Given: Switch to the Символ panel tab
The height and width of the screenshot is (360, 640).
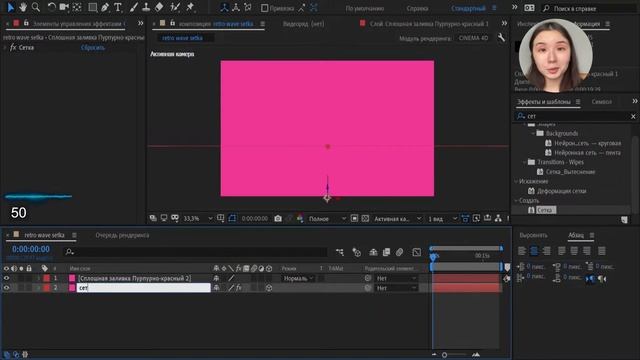Looking at the screenshot, I should tap(602, 102).
